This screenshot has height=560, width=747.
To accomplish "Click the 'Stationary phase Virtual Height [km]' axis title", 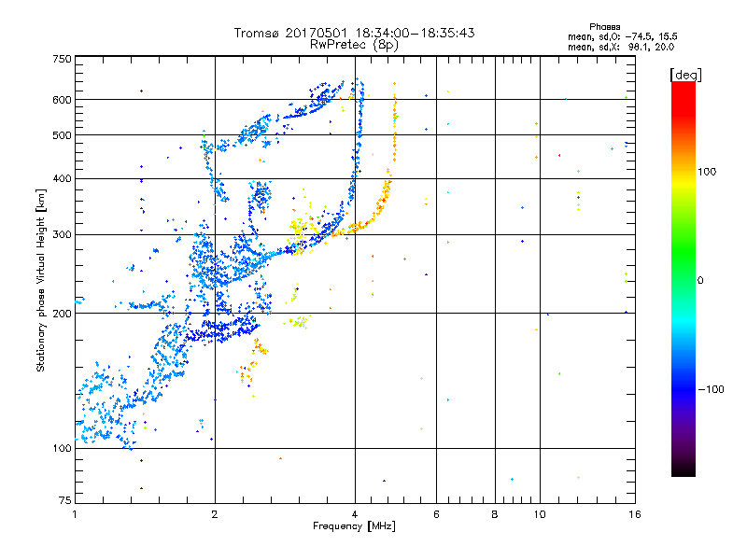I will click(41, 280).
